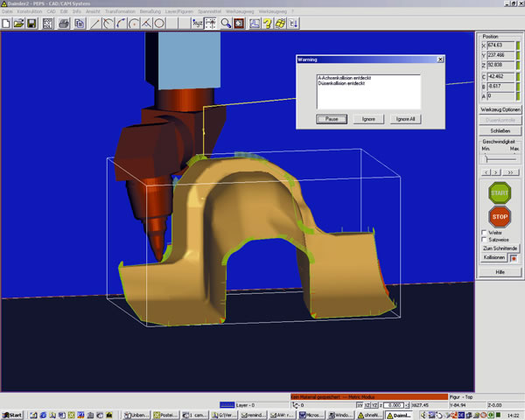Click the magnifier zoom tool icon
This screenshot has width=525, height=420.
(x=225, y=24)
